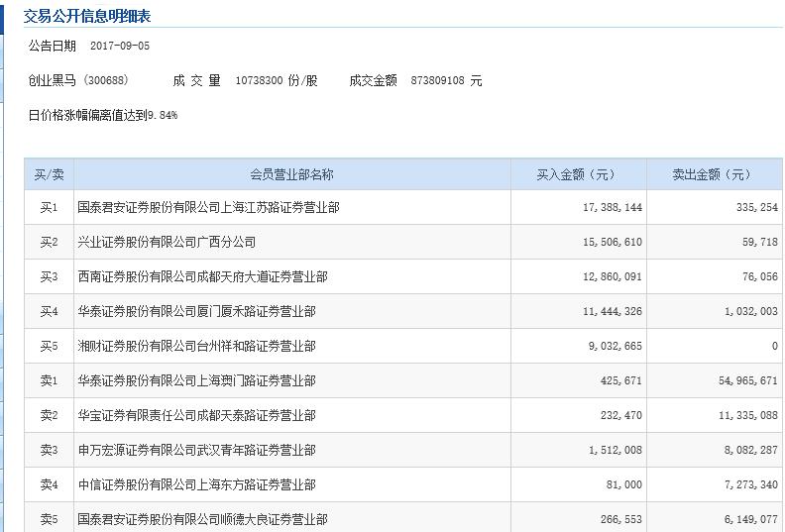Click 华宝证券成都天泰路证券营业部 name
Screen dimensions: 785x532
(197, 415)
